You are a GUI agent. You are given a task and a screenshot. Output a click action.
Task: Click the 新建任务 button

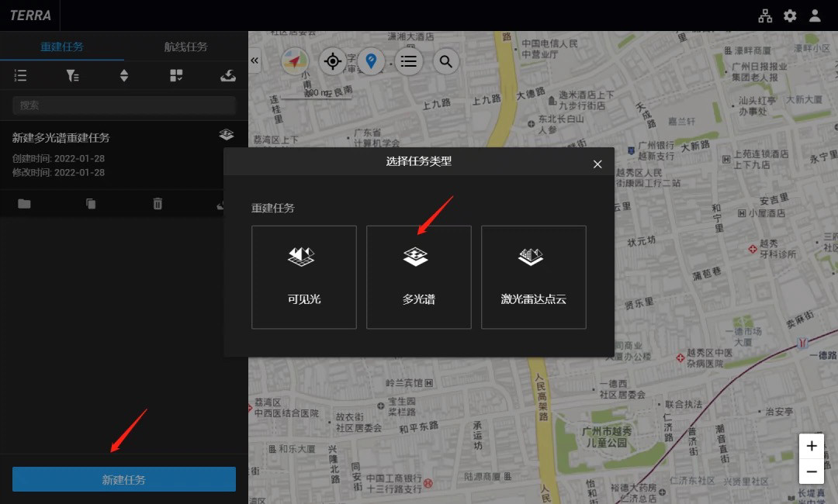click(x=123, y=478)
